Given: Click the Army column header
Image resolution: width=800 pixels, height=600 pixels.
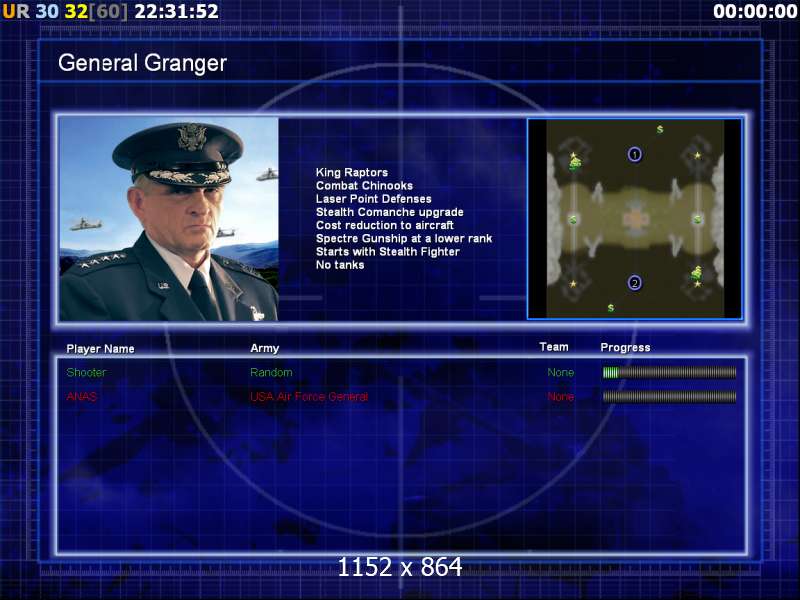Looking at the screenshot, I should 265,348.
